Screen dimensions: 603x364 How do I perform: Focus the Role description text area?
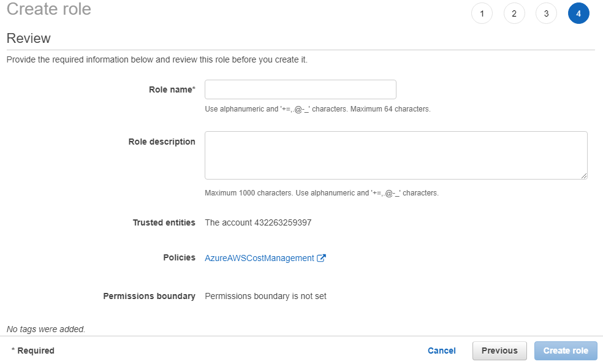coord(395,155)
